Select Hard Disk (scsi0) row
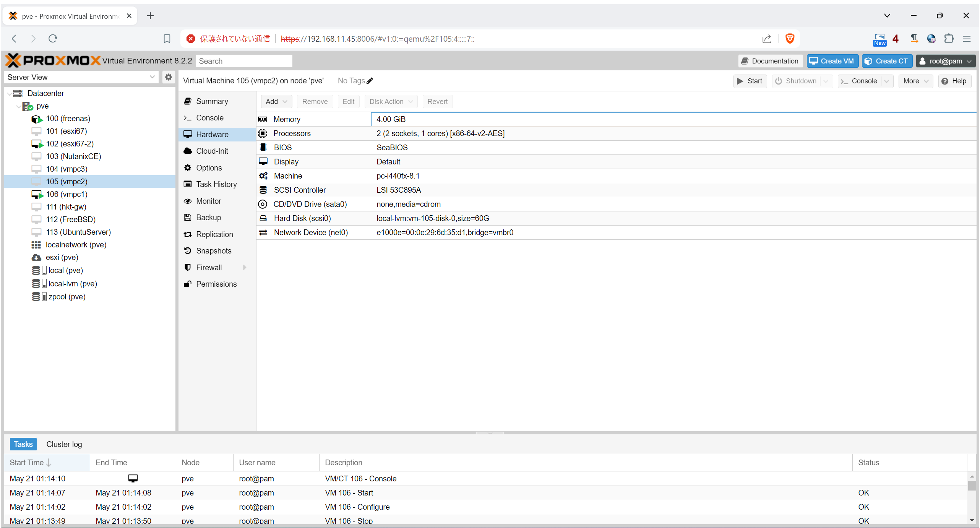 tap(616, 218)
